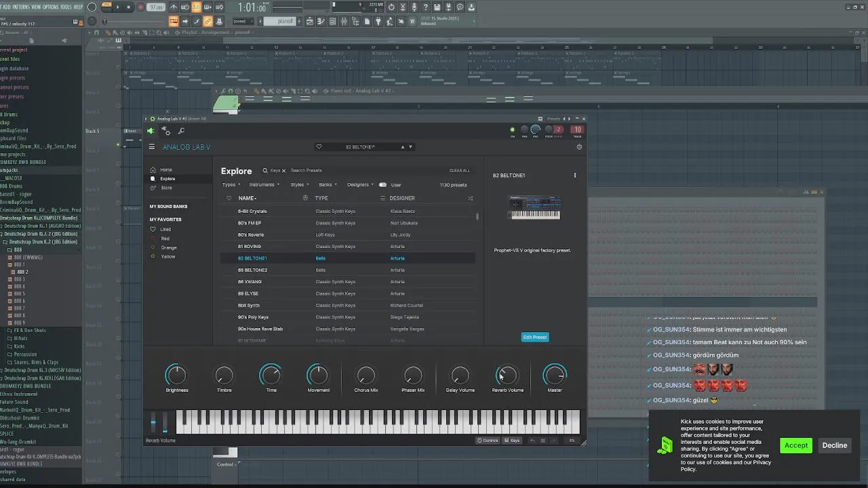Click Decline on the cookie banner

click(x=835, y=445)
